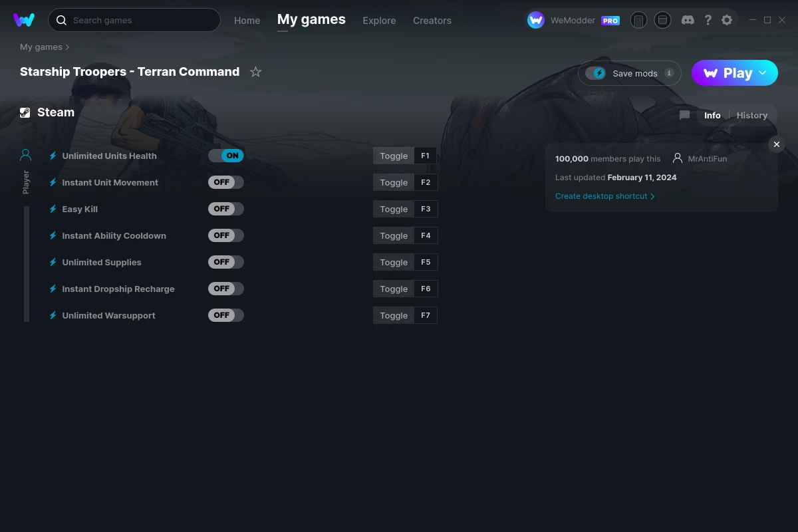
Task: Open the comments chat bubble icon
Action: click(x=684, y=115)
